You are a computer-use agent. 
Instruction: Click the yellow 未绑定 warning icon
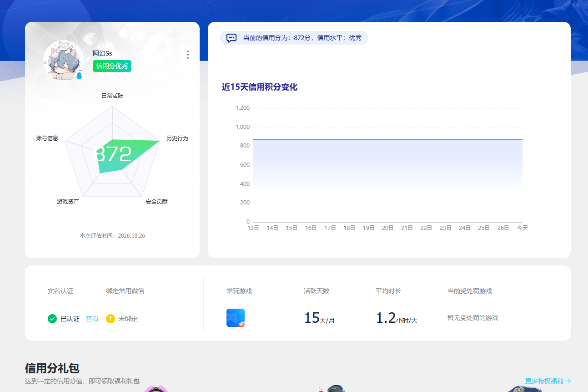(111, 319)
